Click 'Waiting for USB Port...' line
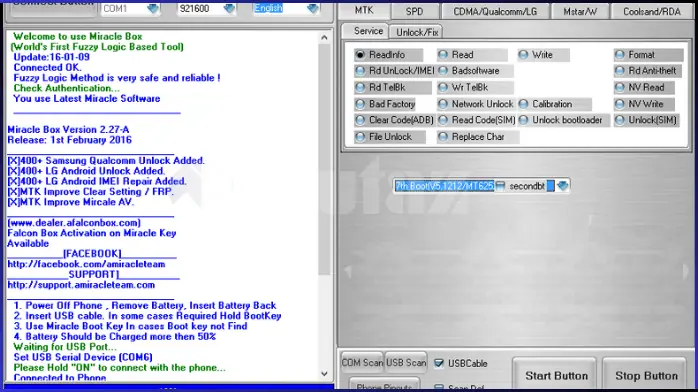The image size is (698, 392). click(x=65, y=347)
